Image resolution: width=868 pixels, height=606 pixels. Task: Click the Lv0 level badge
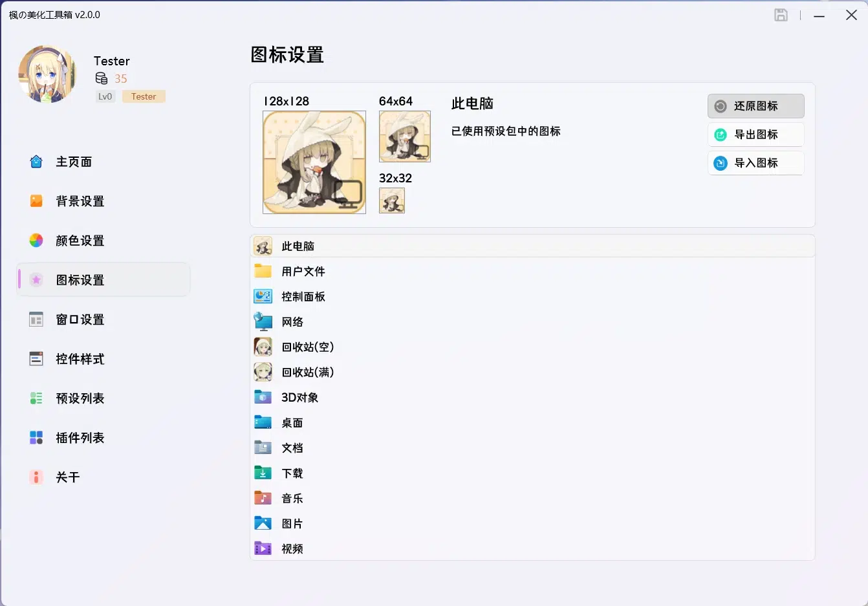click(105, 96)
